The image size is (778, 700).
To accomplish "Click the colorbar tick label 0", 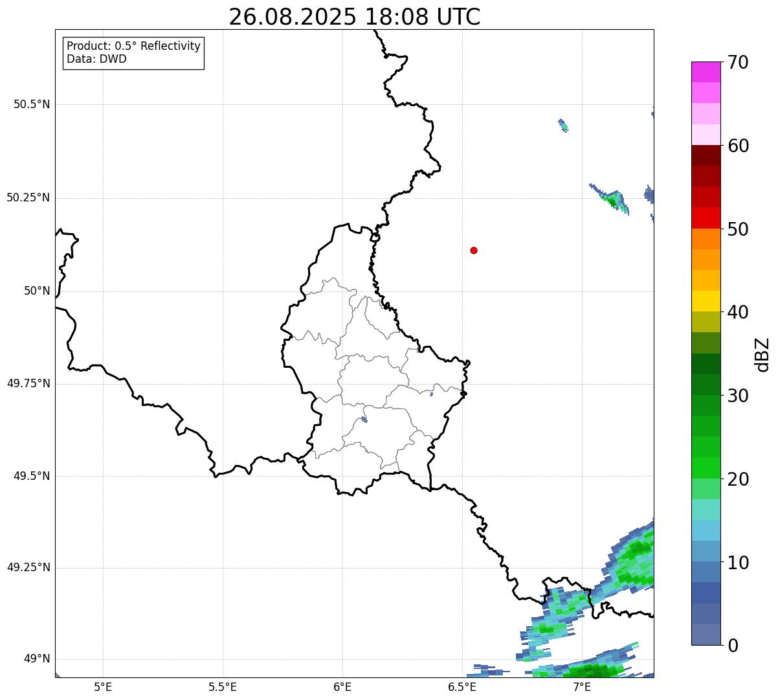I will click(x=733, y=646).
